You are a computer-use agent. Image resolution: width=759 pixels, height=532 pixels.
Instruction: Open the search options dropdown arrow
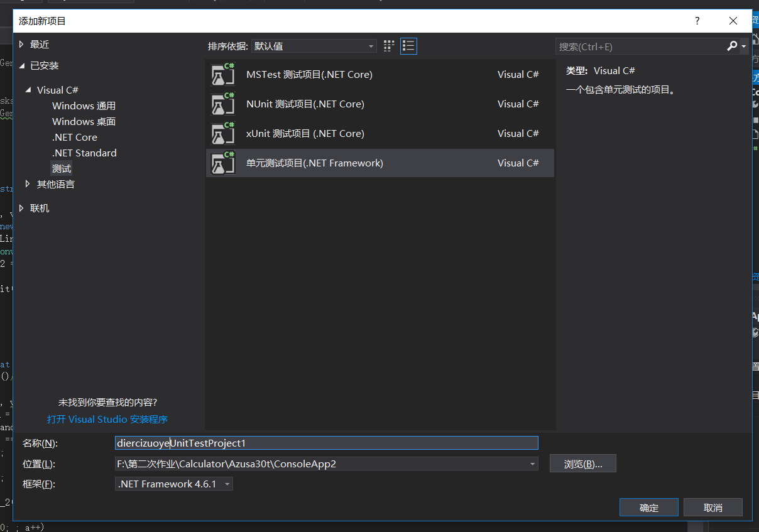tap(744, 46)
